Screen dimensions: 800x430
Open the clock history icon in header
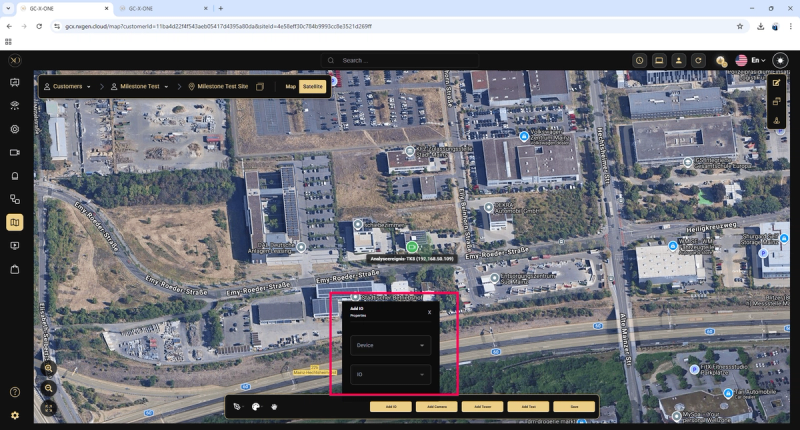[639, 60]
